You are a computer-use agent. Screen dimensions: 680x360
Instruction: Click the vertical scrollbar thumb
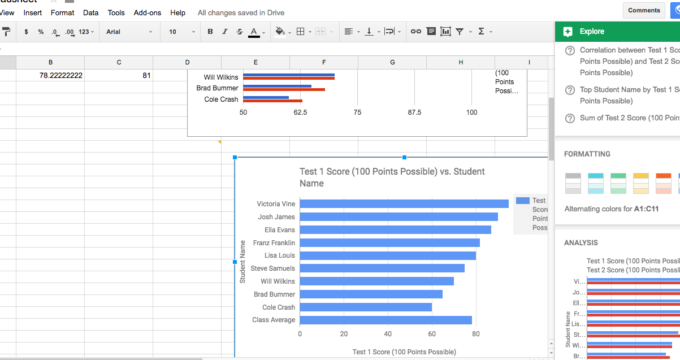click(551, 129)
